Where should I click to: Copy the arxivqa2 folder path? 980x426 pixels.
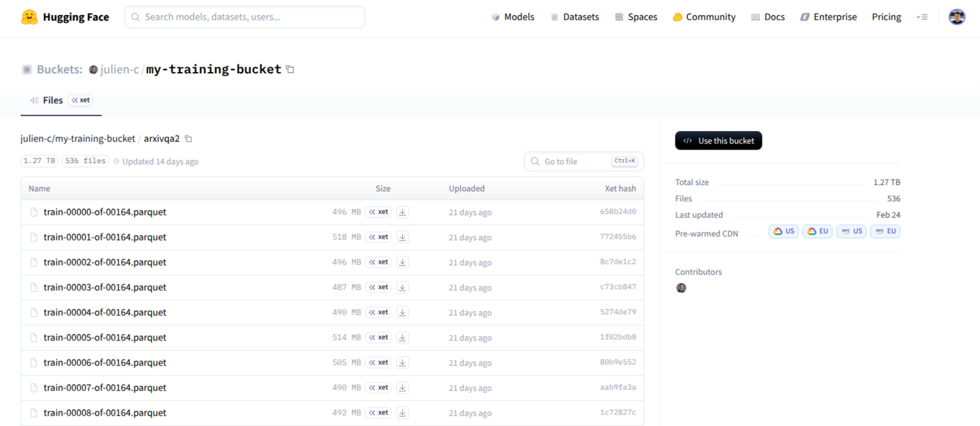188,139
